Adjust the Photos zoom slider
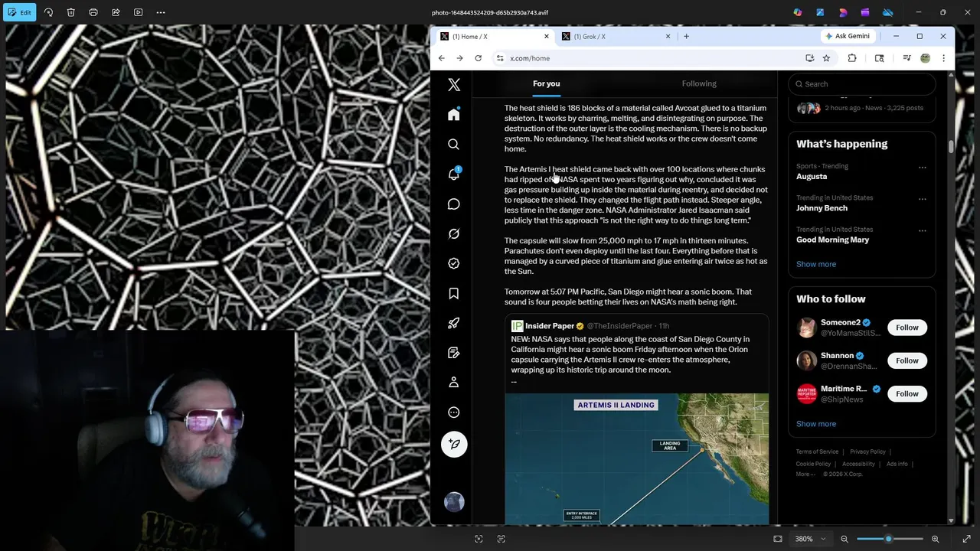Image resolution: width=980 pixels, height=551 pixels. (x=890, y=539)
